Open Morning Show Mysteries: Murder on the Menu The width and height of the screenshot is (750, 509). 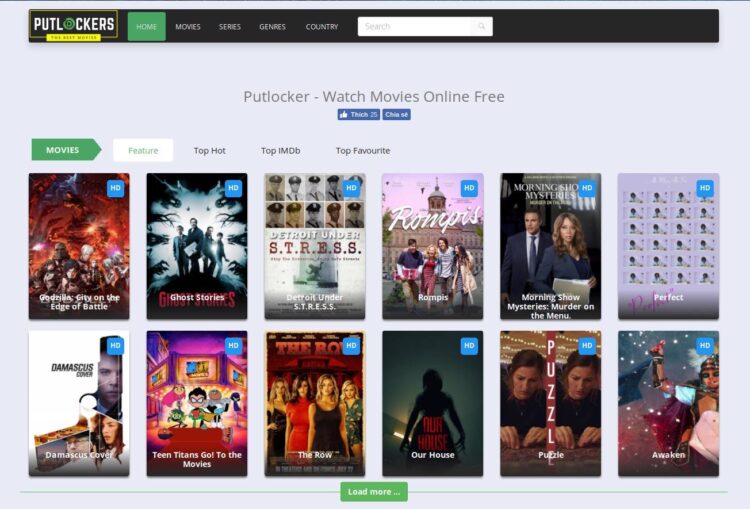point(551,246)
